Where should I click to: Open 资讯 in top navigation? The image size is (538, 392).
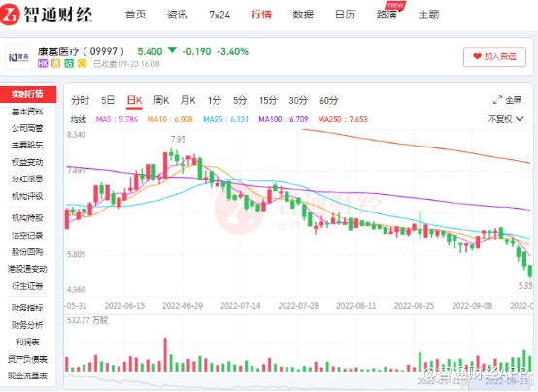click(x=178, y=15)
